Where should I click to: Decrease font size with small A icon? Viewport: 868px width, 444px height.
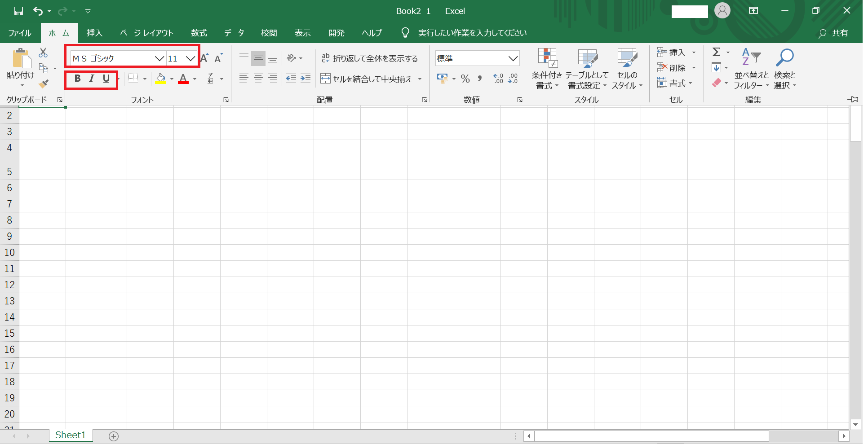click(218, 58)
